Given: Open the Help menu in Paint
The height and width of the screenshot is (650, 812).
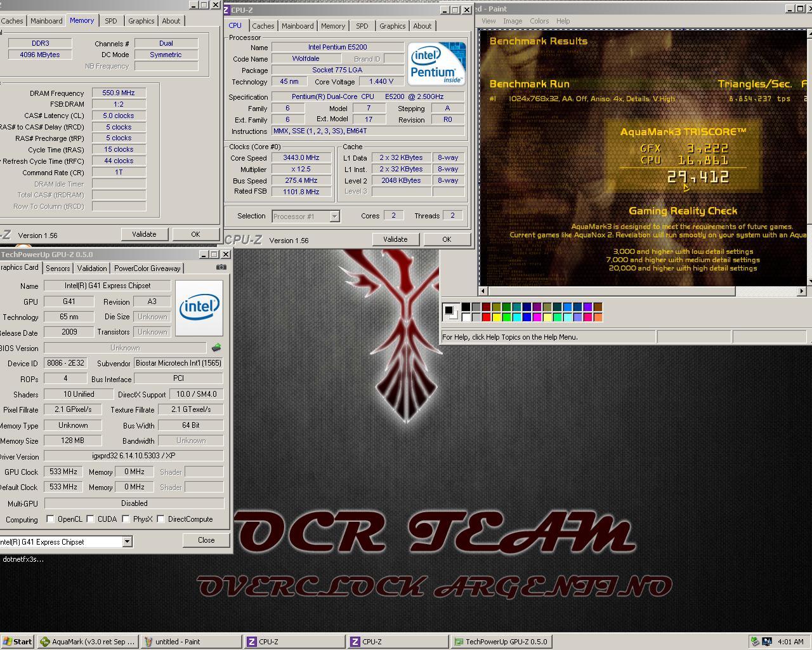Looking at the screenshot, I should (x=563, y=21).
